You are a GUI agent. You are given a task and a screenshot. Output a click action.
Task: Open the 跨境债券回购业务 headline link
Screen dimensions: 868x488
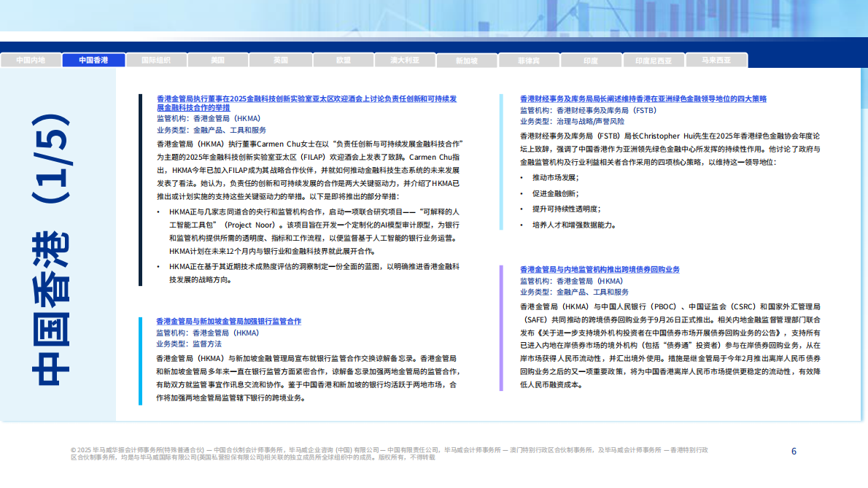coord(600,269)
